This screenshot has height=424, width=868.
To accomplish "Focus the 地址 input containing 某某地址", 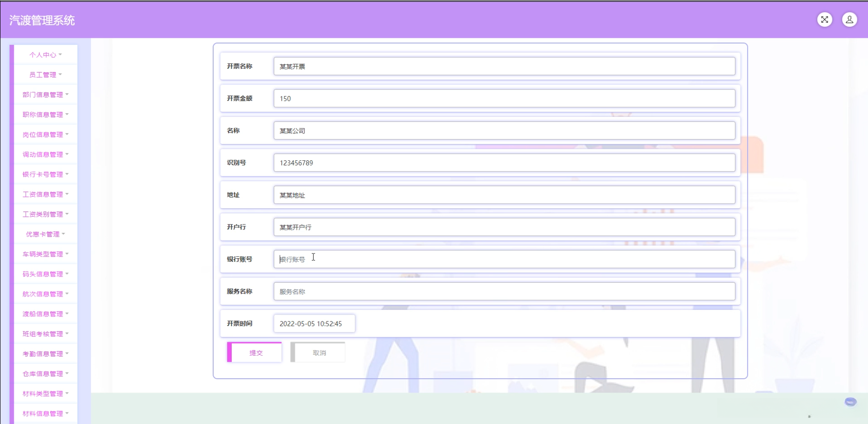I will pos(504,195).
